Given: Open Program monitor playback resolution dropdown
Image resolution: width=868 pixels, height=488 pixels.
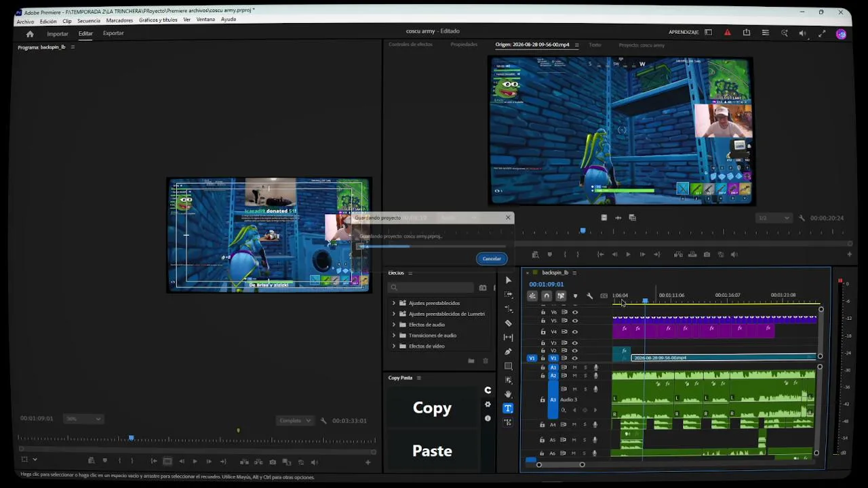Looking at the screenshot, I should click(296, 421).
